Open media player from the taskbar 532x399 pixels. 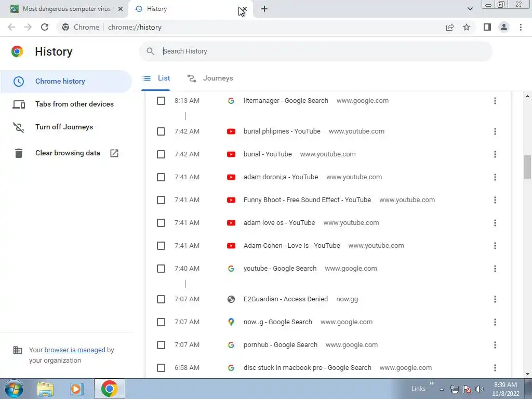(x=77, y=389)
